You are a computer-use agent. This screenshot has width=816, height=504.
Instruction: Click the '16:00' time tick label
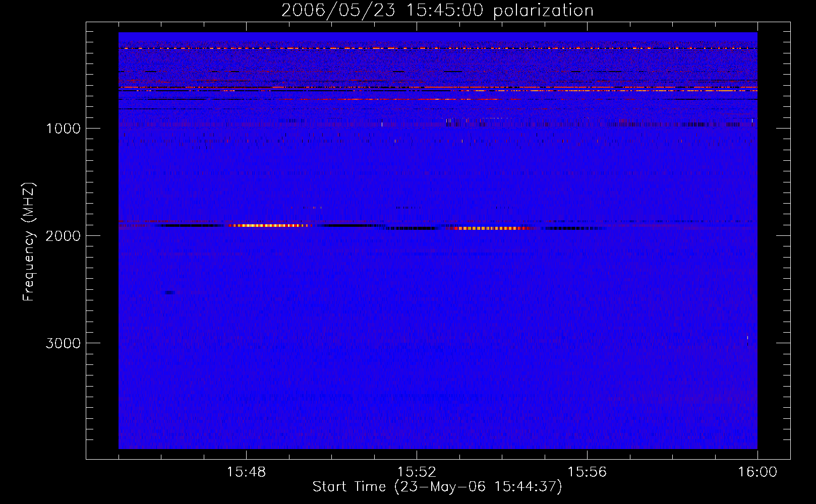tap(757, 472)
